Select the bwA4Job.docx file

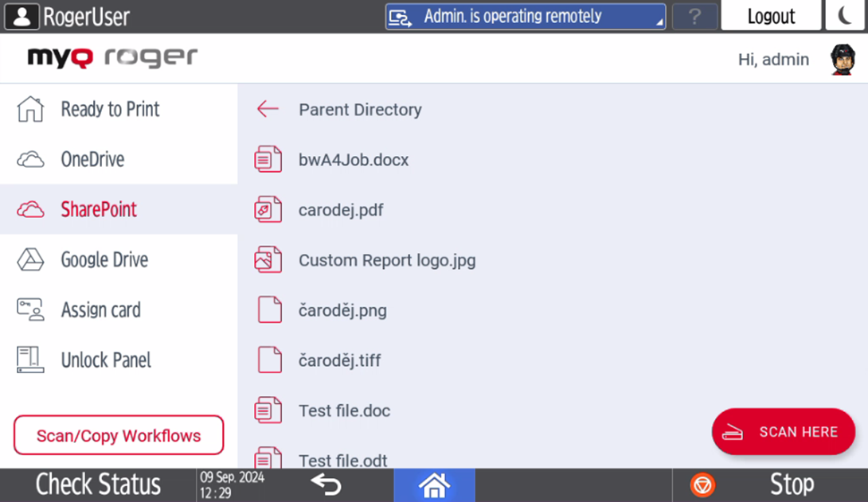[x=353, y=160]
